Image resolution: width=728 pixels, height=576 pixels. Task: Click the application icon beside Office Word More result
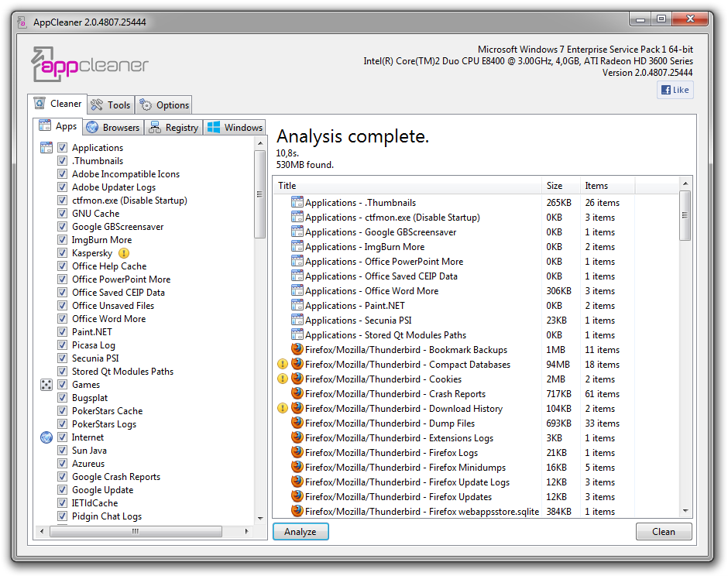(297, 290)
